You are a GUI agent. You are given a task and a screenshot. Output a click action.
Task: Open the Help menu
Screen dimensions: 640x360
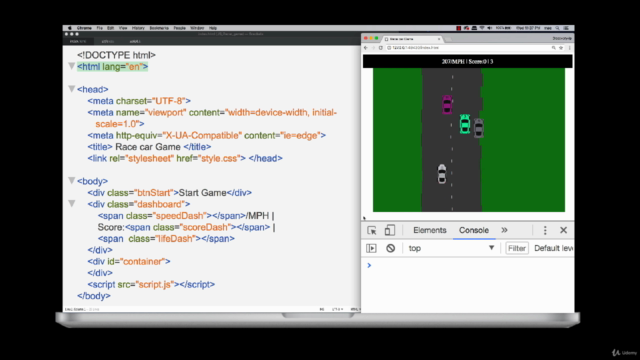pyautogui.click(x=213, y=28)
